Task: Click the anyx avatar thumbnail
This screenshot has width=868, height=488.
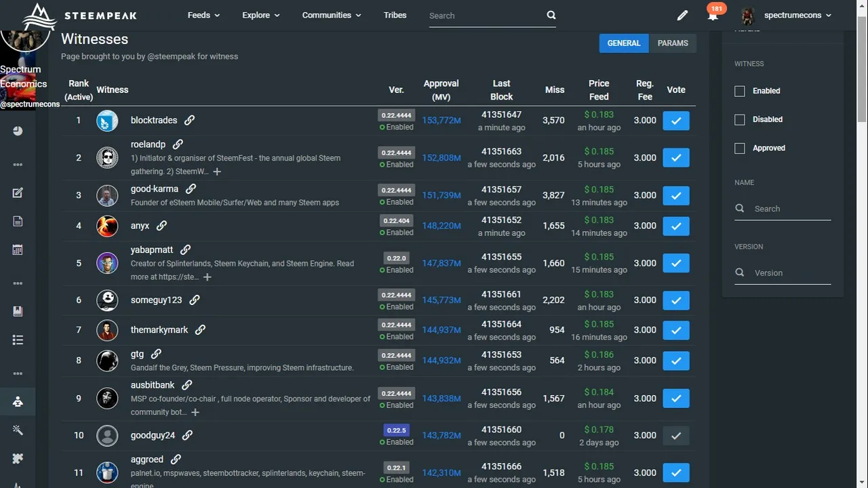Action: pyautogui.click(x=107, y=226)
